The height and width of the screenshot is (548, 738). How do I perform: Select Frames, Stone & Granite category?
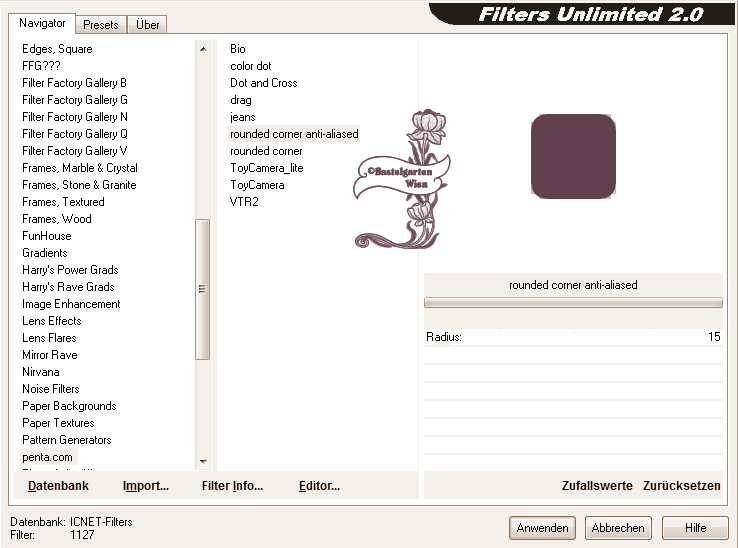(79, 185)
